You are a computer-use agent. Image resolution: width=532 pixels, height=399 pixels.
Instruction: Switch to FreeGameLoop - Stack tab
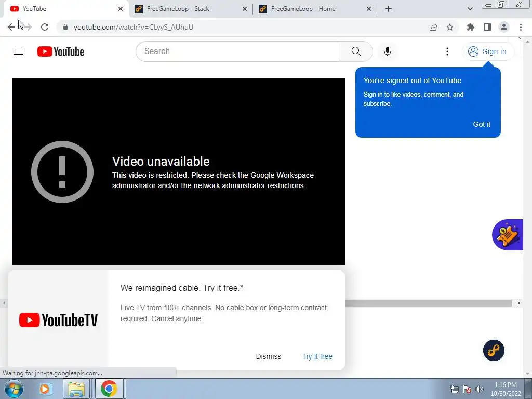[x=191, y=9]
